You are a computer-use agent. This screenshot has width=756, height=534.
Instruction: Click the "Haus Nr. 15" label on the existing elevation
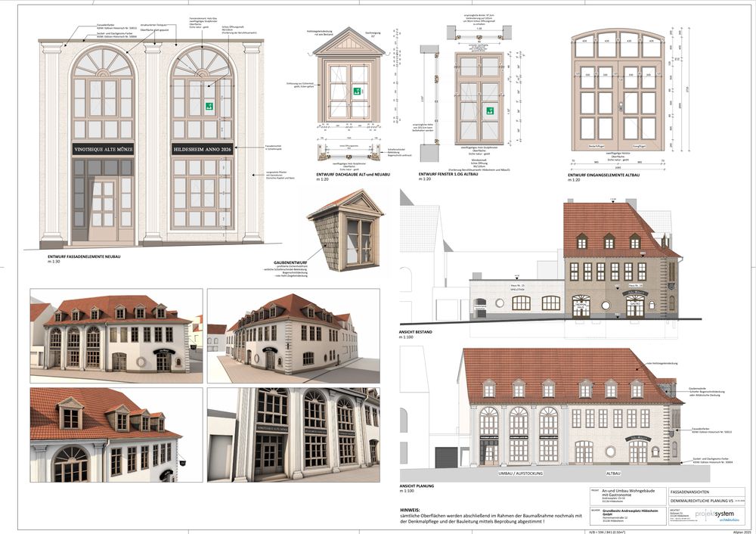click(x=517, y=286)
